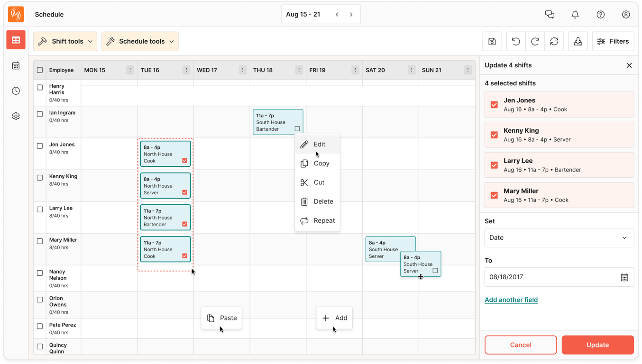This screenshot has height=364, width=642.
Task: Open chat messages icon
Action: pyautogui.click(x=550, y=15)
